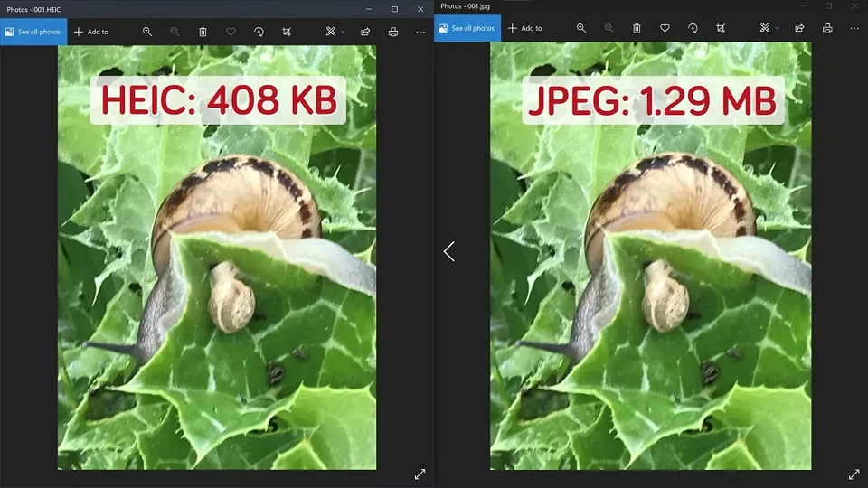Click Add to in the HEIC window
Image resolution: width=868 pixels, height=488 pixels.
click(x=91, y=32)
